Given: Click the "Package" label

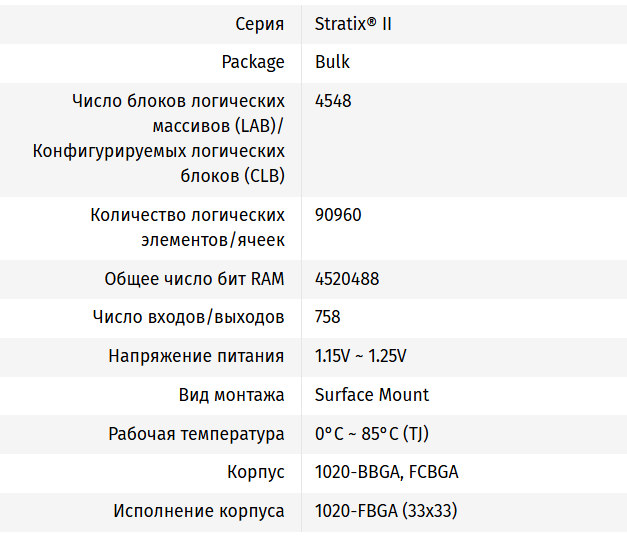Looking at the screenshot, I should [253, 62].
